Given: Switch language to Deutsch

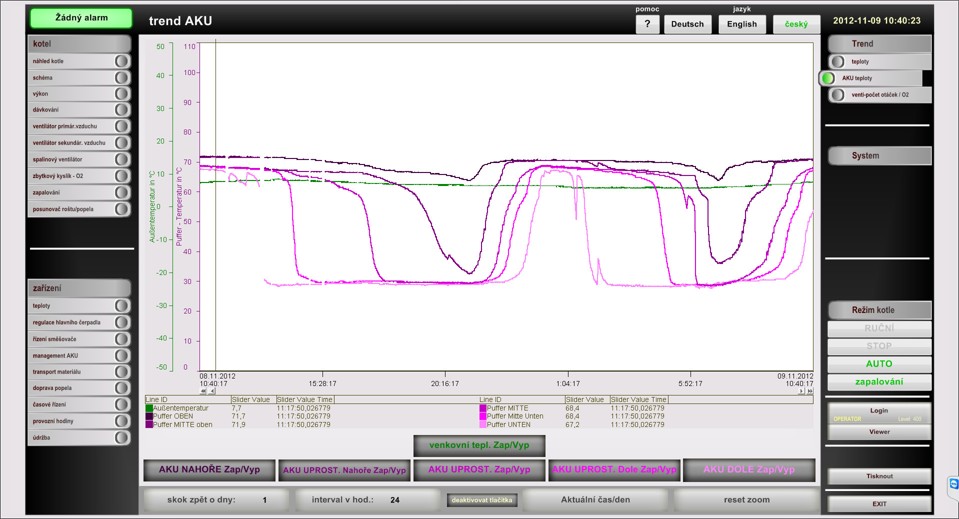Looking at the screenshot, I should click(x=687, y=24).
